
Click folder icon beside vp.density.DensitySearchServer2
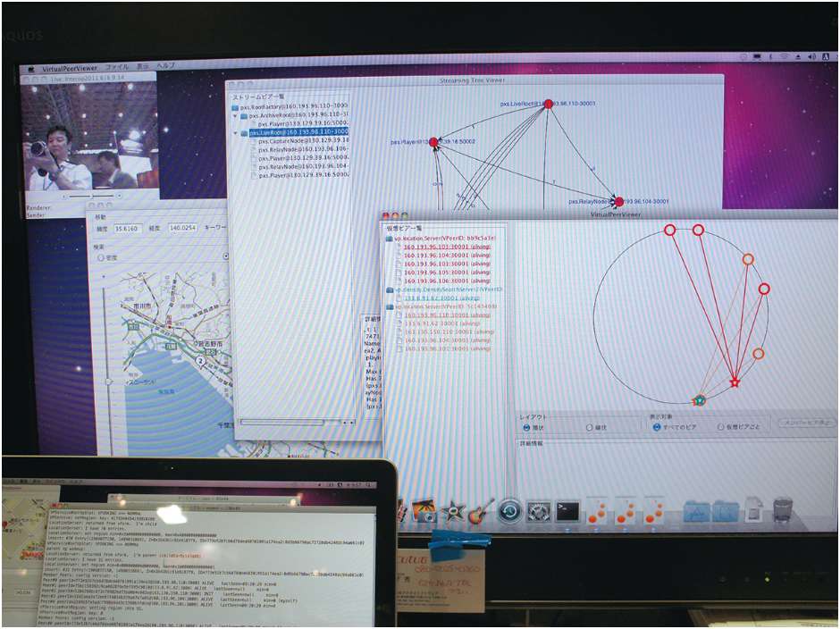pos(390,289)
